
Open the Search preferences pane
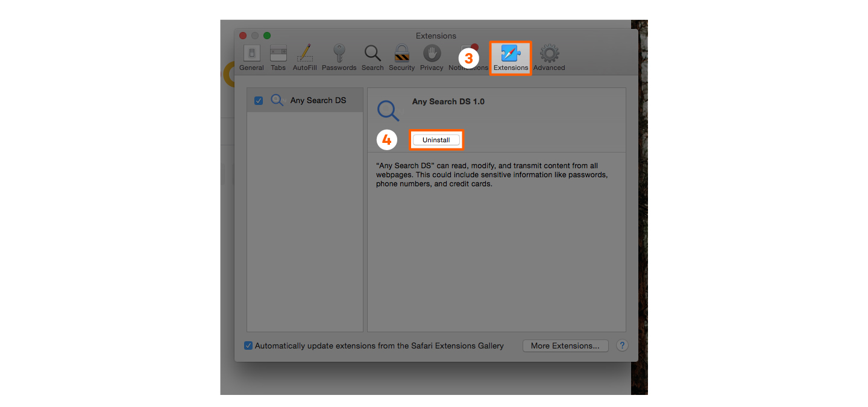(x=373, y=58)
